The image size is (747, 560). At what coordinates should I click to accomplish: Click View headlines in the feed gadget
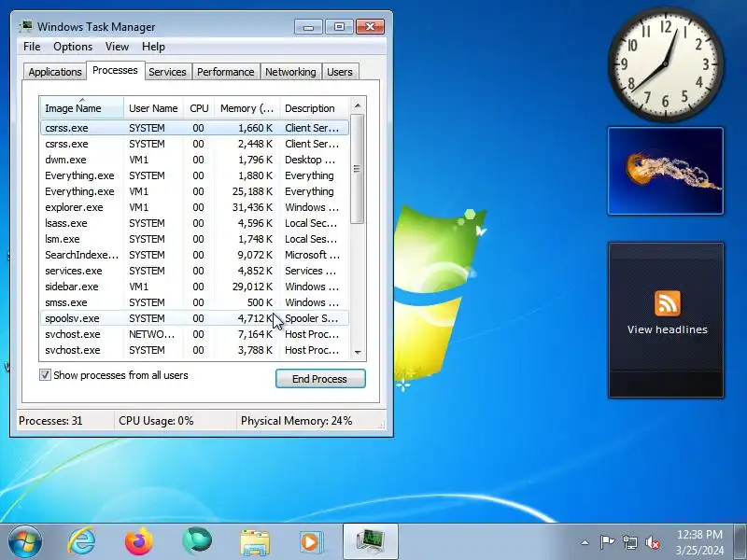[667, 329]
